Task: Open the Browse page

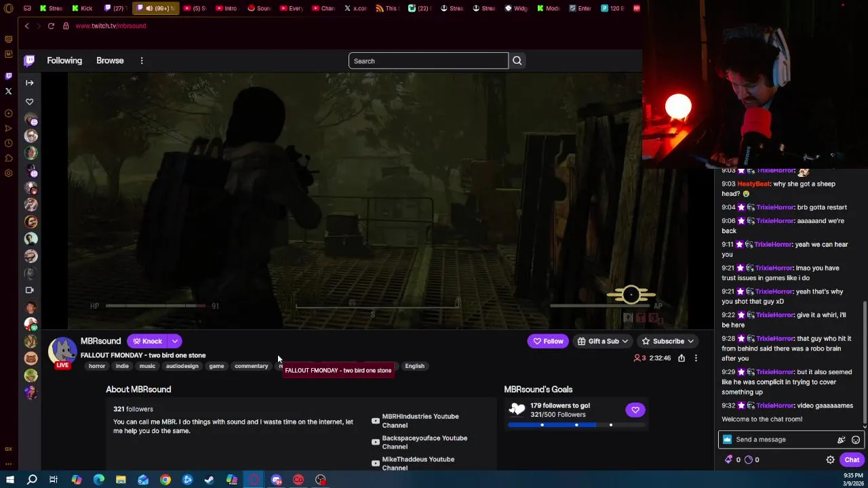Action: pyautogui.click(x=110, y=60)
